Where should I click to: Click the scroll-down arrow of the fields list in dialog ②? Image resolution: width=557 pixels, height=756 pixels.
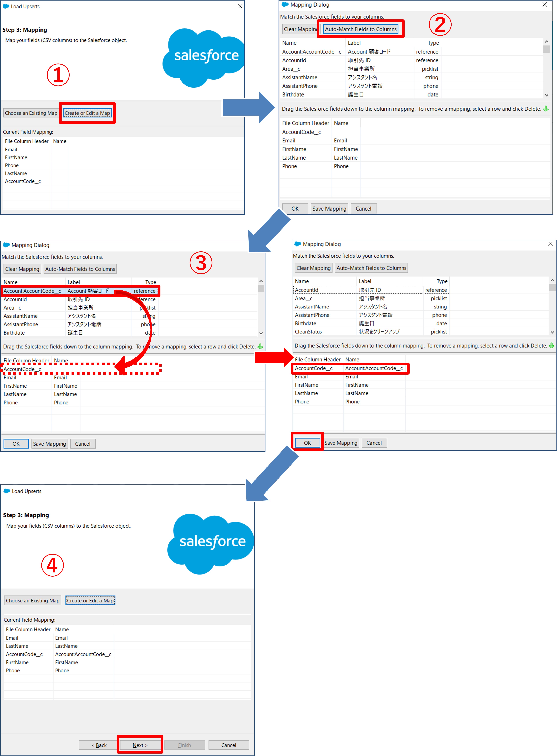pos(547,95)
